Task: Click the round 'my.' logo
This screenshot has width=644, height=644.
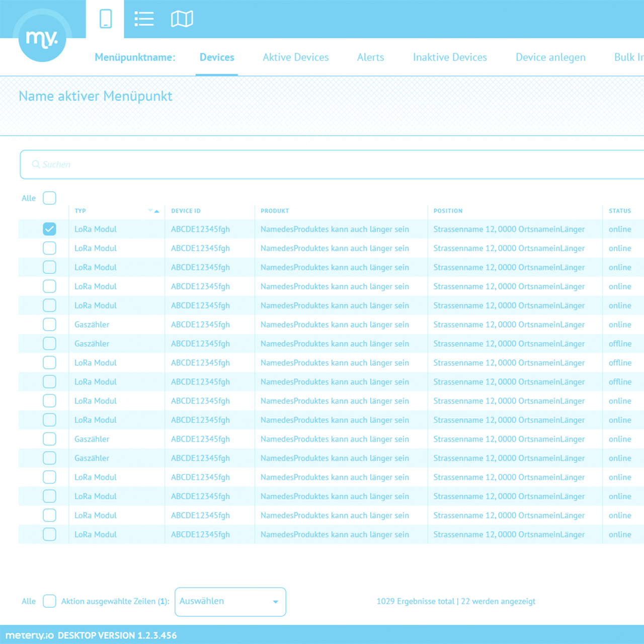Action: pyautogui.click(x=42, y=38)
